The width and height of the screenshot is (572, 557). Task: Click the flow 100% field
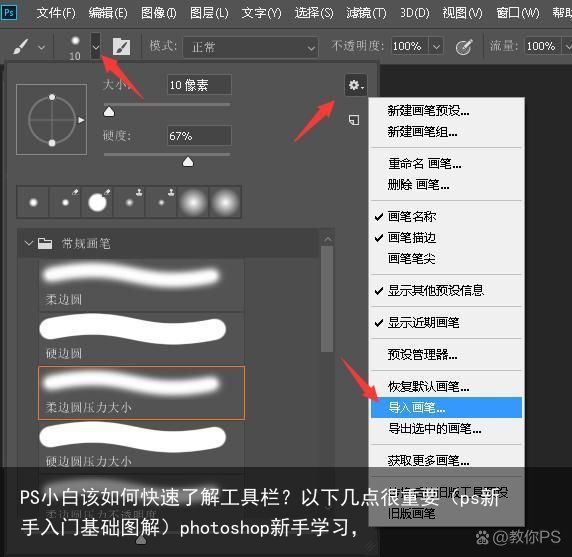[x=543, y=46]
